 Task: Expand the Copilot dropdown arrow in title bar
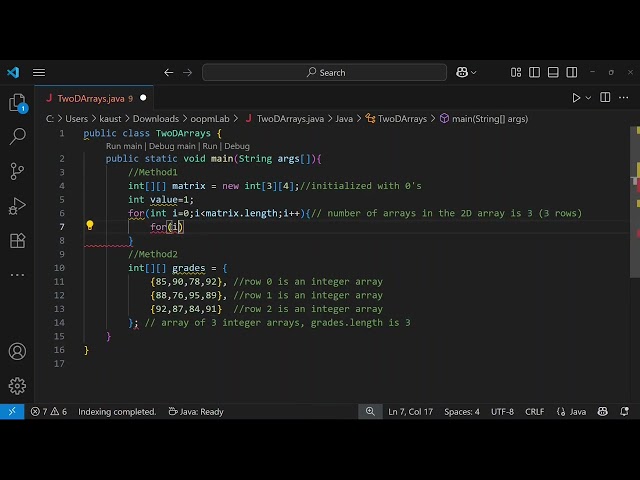coord(473,73)
